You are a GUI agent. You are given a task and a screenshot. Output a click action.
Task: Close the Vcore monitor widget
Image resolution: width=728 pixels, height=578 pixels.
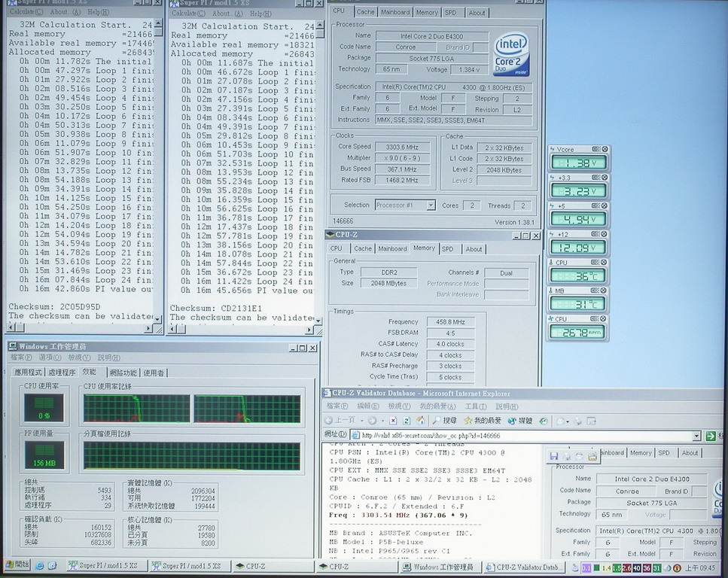[605, 149]
